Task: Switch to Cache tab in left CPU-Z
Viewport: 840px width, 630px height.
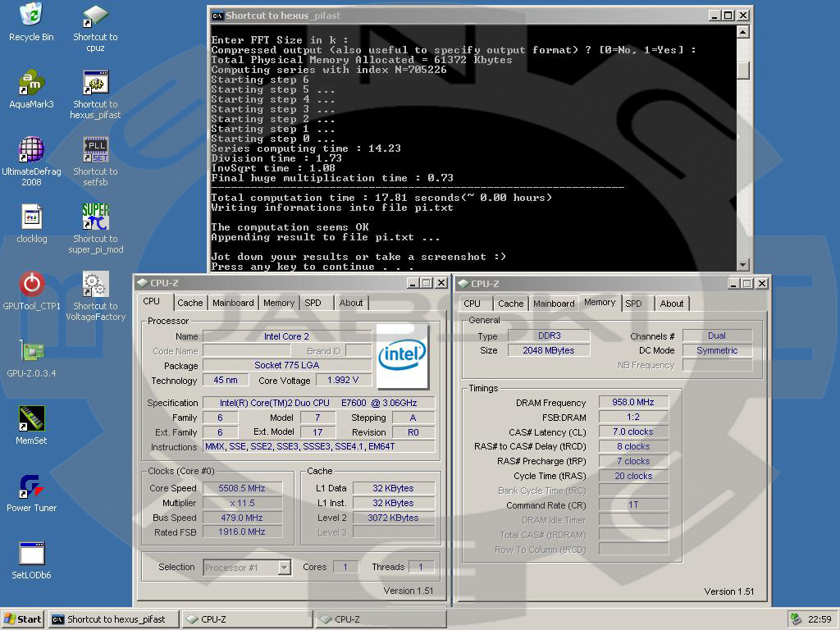Action: click(190, 303)
